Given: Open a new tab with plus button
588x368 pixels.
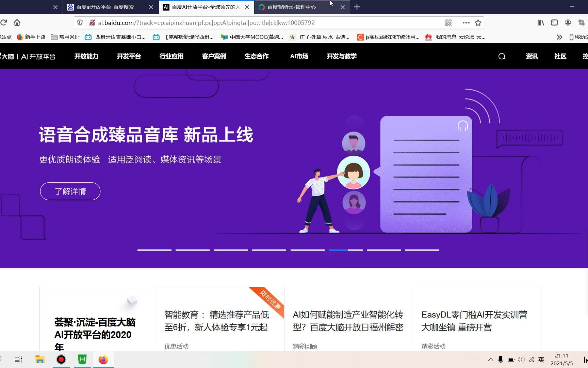Looking at the screenshot, I should pyautogui.click(x=357, y=7).
